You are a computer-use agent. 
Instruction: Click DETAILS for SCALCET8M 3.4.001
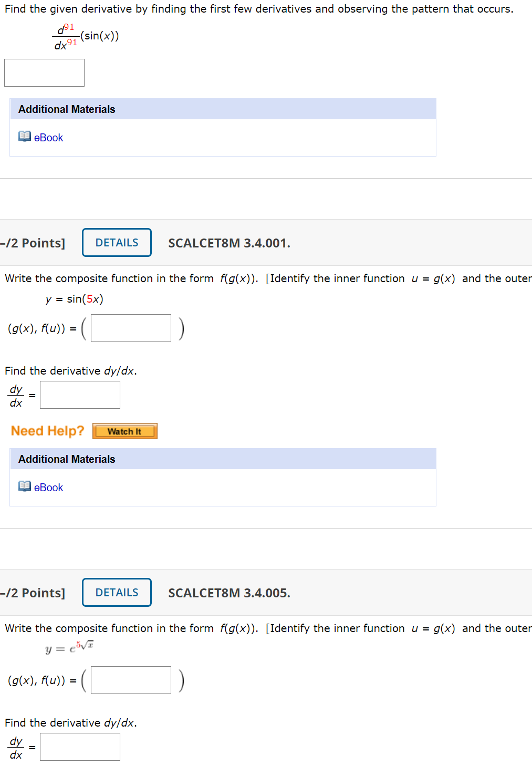tap(116, 242)
